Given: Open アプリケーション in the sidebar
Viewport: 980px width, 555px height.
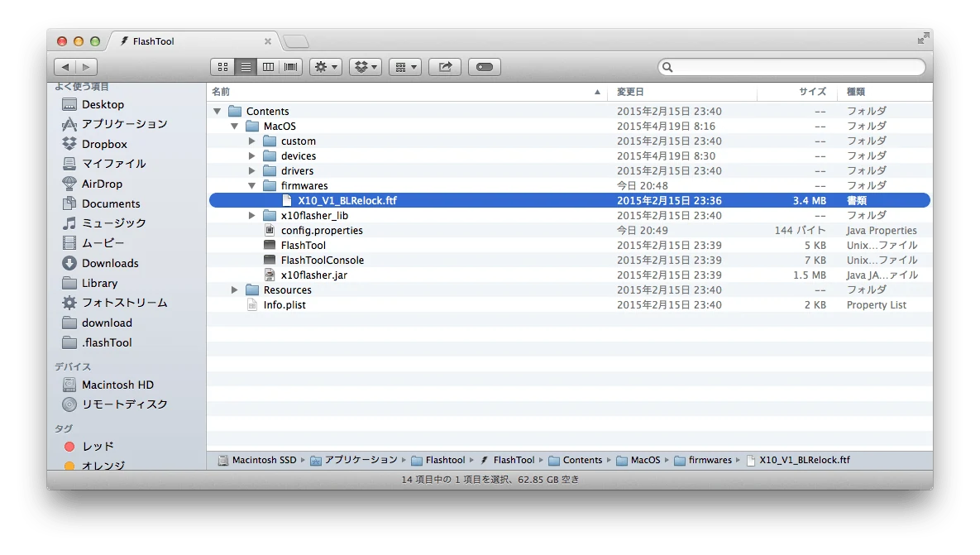Looking at the screenshot, I should [x=114, y=124].
